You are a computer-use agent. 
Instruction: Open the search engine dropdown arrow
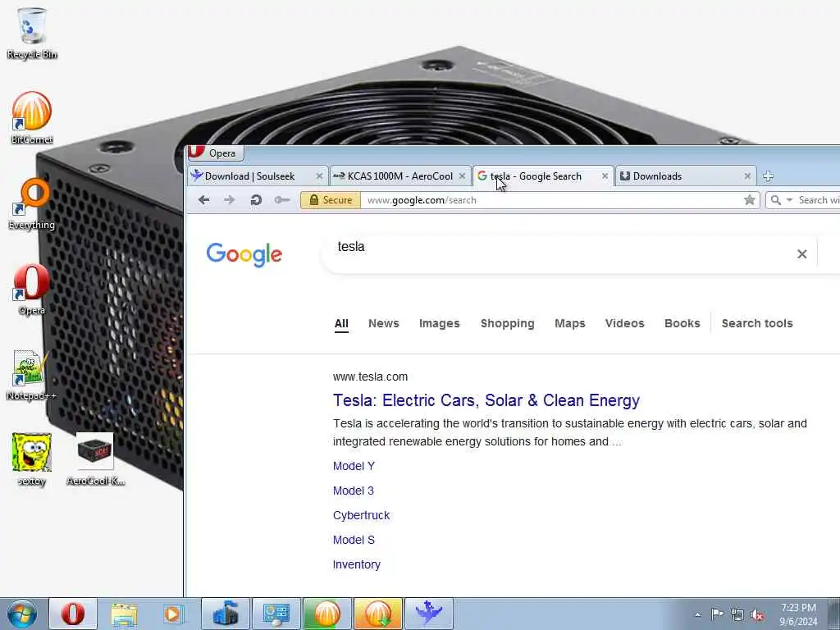pyautogui.click(x=789, y=200)
